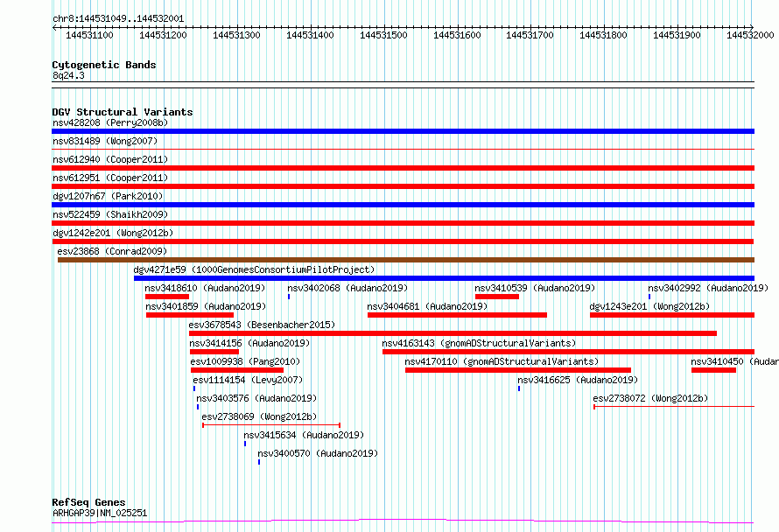This screenshot has height=532, width=779.
Task: Click the 8q24.3 cytogenetic band label
Action: tap(68, 75)
